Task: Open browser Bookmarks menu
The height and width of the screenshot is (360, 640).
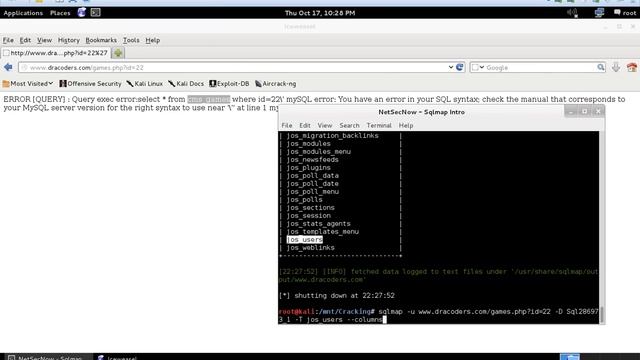Action: point(101,40)
